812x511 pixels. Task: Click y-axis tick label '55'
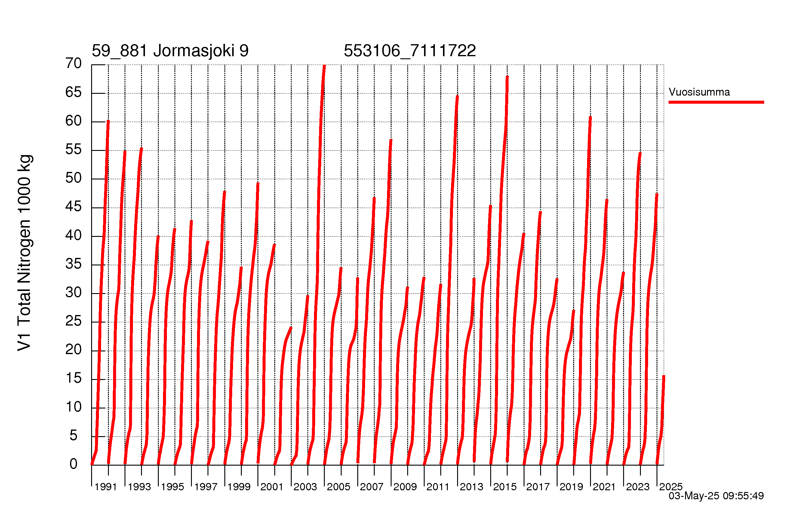click(x=73, y=149)
